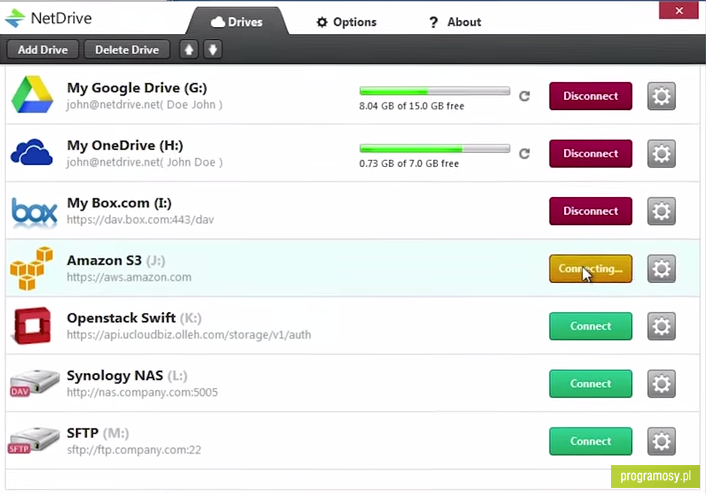Click Google Drive storage usage bar

(x=434, y=91)
